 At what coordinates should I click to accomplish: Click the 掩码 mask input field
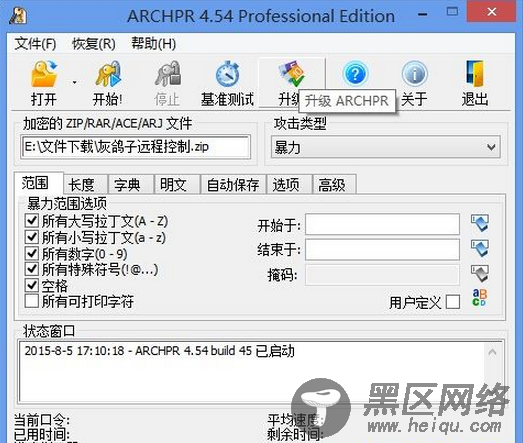click(383, 275)
